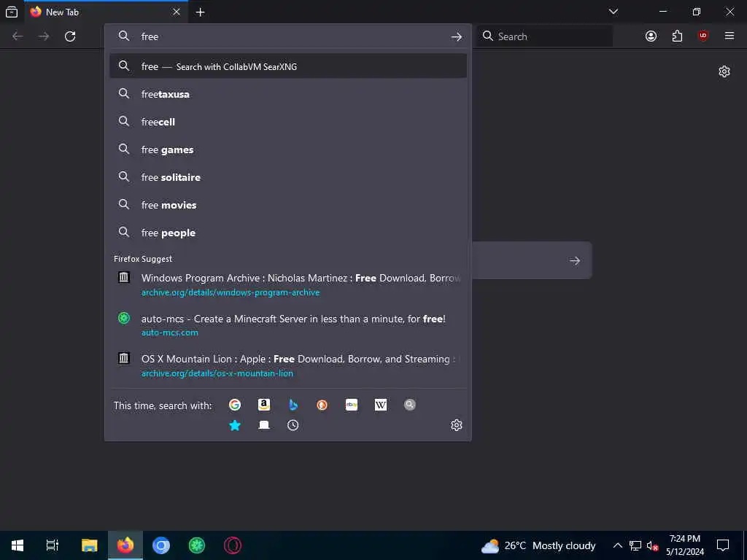Select the free games suggestion
Screen dimensions: 747x560
coord(288,149)
